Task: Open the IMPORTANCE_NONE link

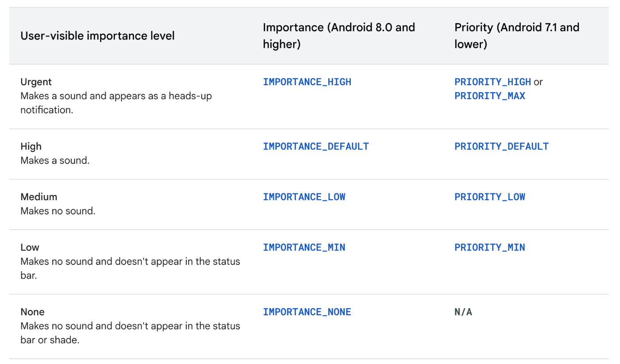Action: [307, 312]
